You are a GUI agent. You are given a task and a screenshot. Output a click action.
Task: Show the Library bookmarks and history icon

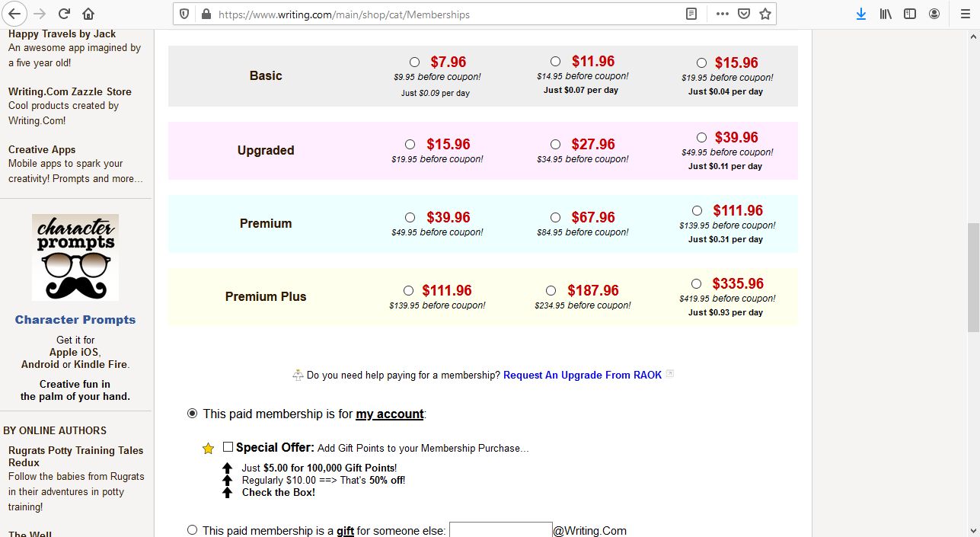pos(886,14)
